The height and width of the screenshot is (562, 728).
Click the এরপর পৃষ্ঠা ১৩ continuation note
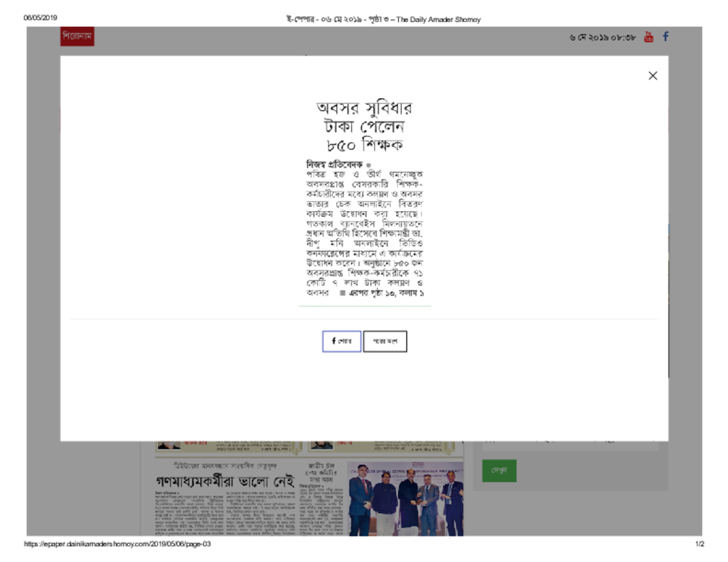(382, 293)
